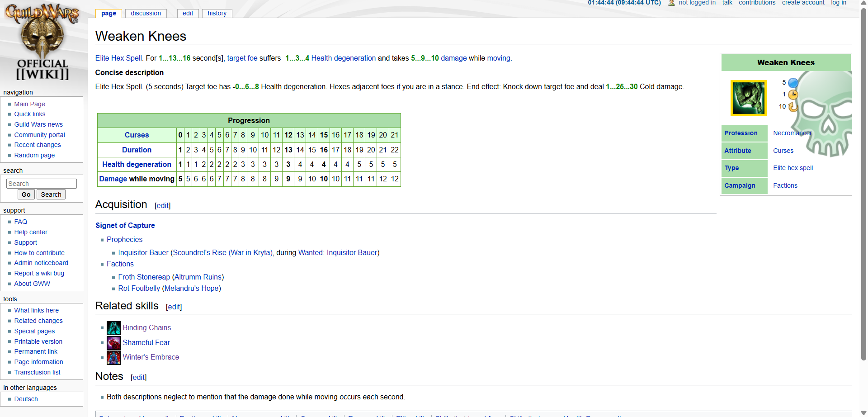Viewport: 868px width, 417px height.
Task: Click the user avatar icon near not logged in
Action: tap(671, 3)
